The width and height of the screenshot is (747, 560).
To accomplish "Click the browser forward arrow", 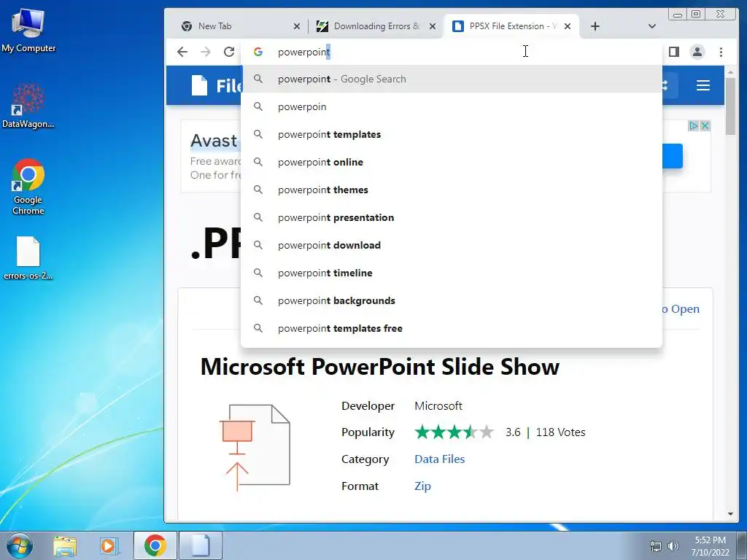I will [x=205, y=52].
